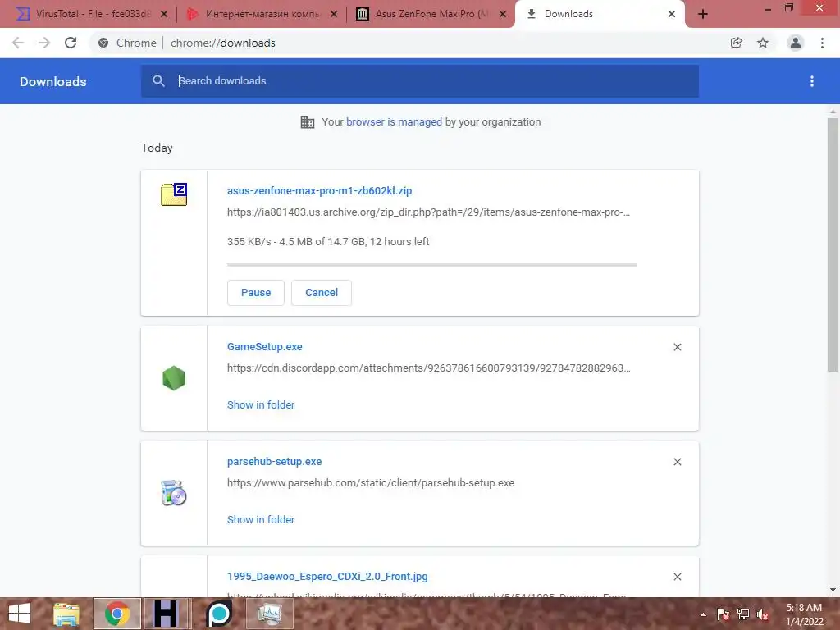
Task: Go forward to next page
Action: pos(44,43)
